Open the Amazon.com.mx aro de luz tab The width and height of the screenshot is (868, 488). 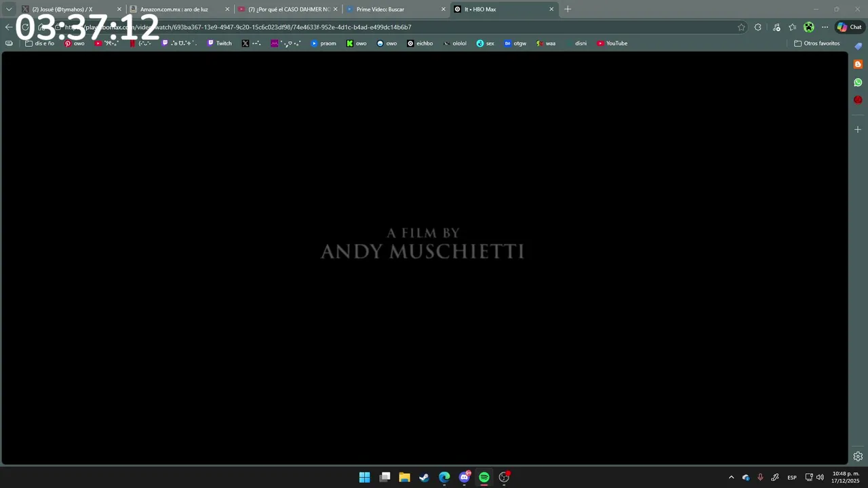tap(174, 9)
